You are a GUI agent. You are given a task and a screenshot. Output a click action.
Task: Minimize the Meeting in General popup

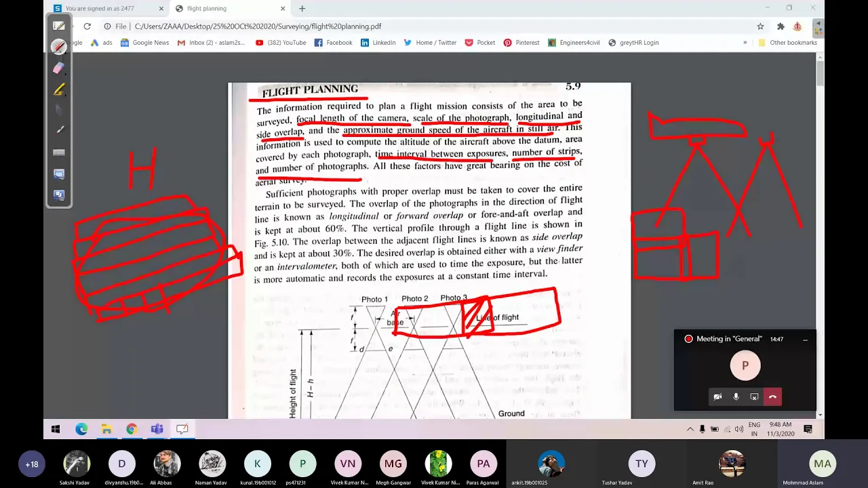pyautogui.click(x=805, y=339)
